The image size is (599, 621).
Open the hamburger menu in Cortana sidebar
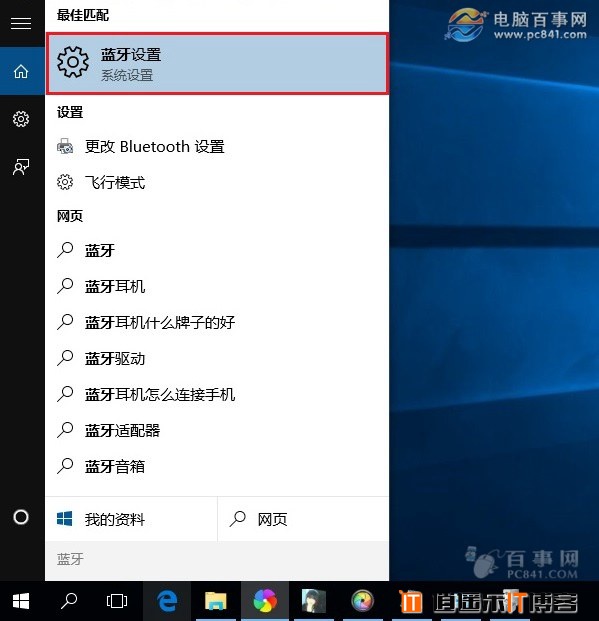21,23
